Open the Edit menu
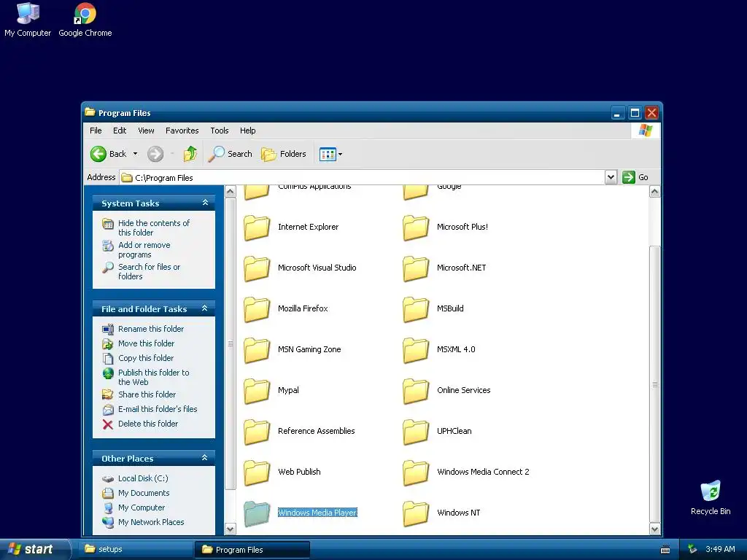Viewport: 747px width, 560px height. pos(120,131)
